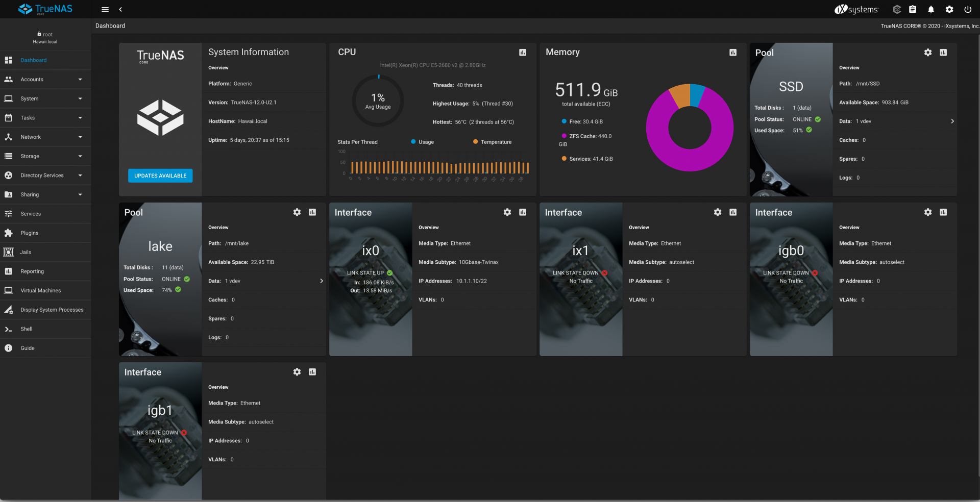Open ix1 interface settings gear

pos(718,212)
